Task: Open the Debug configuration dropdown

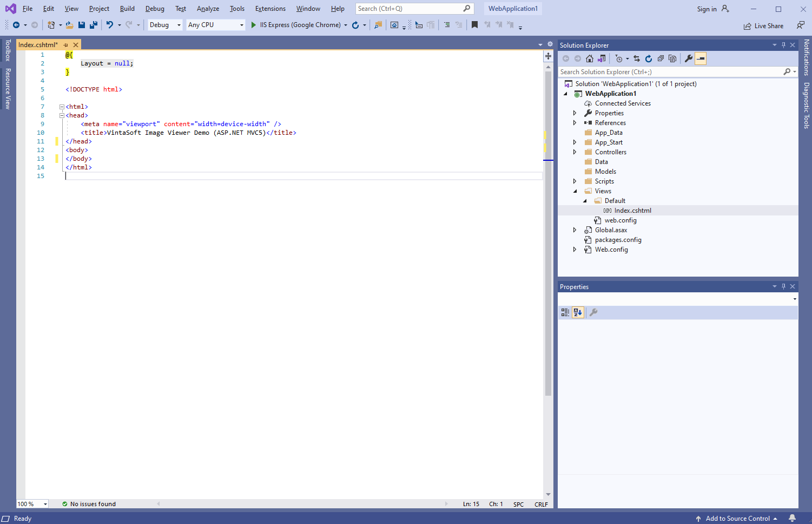Action: click(x=165, y=25)
